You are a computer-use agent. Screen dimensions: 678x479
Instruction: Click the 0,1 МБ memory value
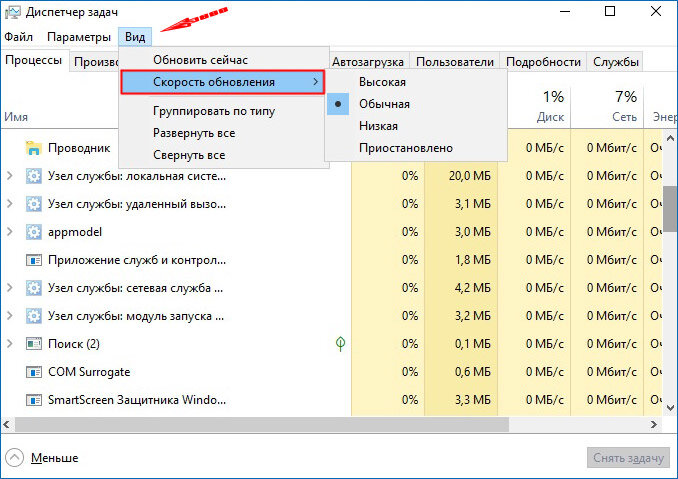(472, 344)
